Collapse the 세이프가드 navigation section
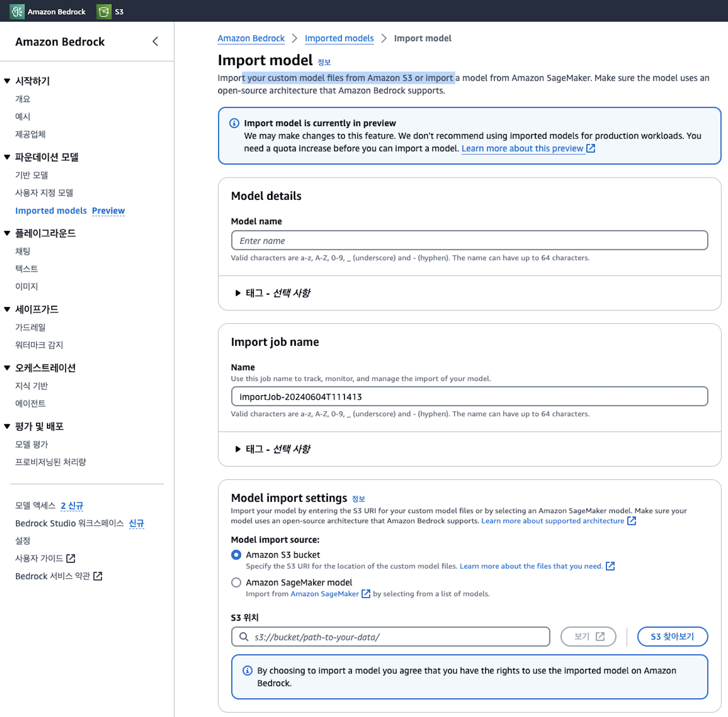 [x=7, y=310]
